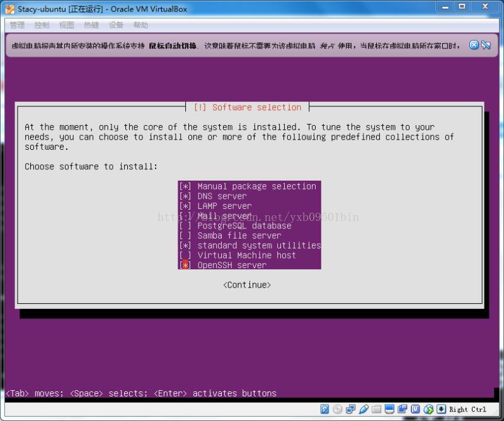Image resolution: width=504 pixels, height=421 pixels.
Task: Open the 设备 menu
Action: pos(116,25)
